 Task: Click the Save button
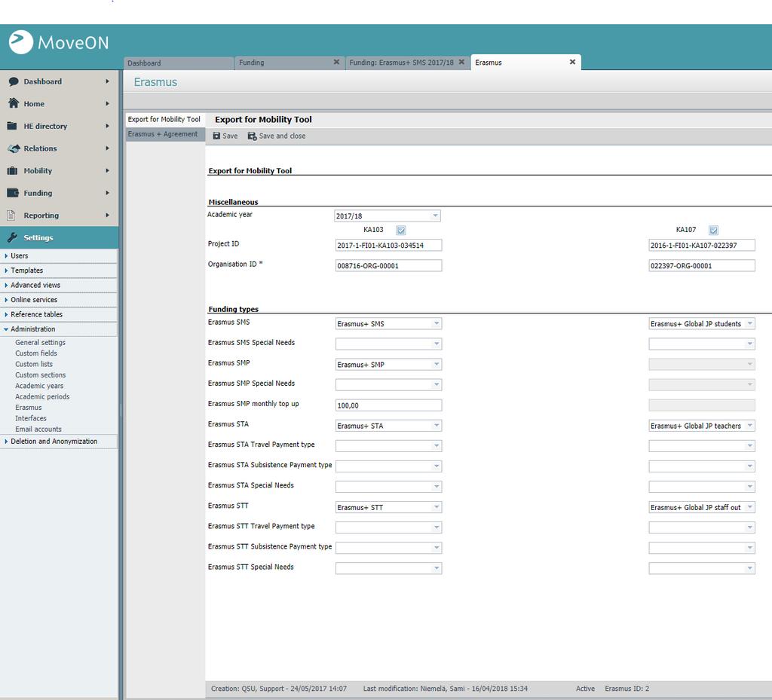pos(225,136)
